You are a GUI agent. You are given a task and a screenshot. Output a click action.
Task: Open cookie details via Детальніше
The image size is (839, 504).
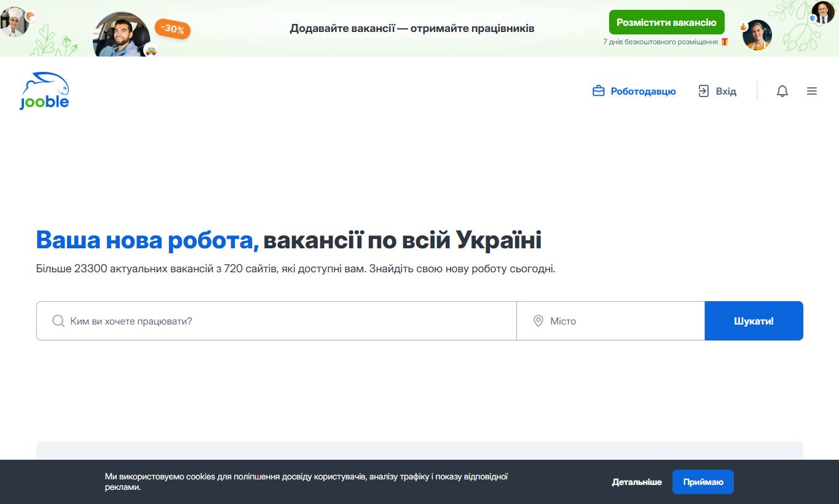(637, 482)
